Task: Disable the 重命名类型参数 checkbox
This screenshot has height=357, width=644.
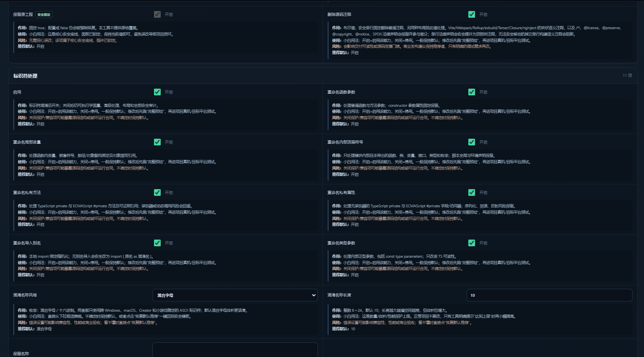Action: click(471, 243)
